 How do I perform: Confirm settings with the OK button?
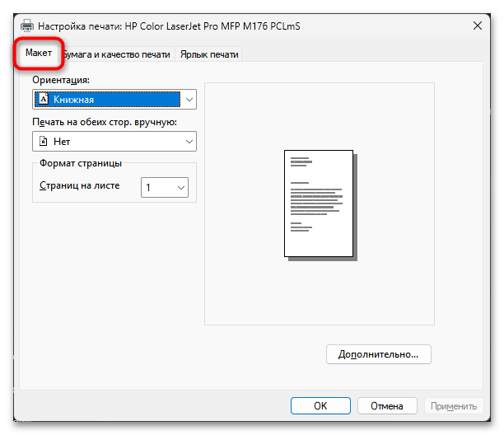pos(320,405)
